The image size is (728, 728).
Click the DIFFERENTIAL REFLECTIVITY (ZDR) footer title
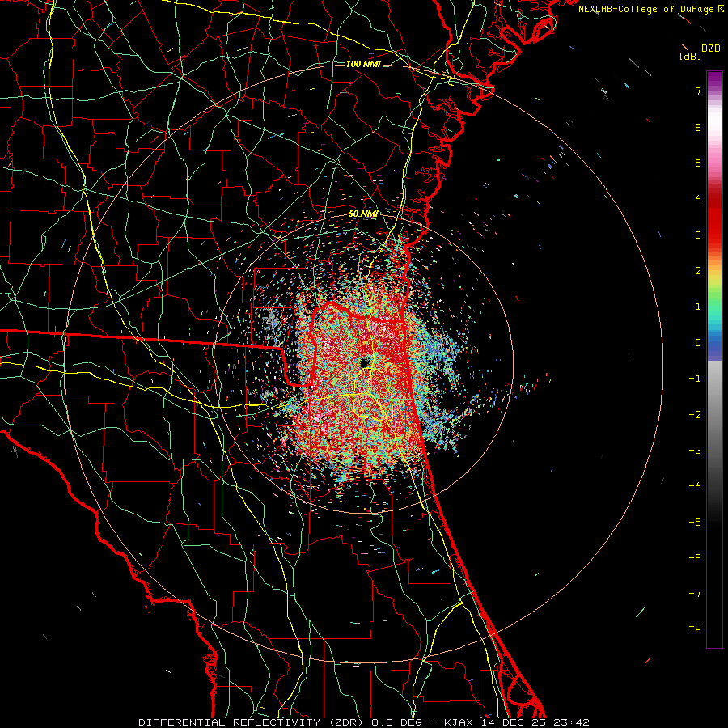pos(253,722)
